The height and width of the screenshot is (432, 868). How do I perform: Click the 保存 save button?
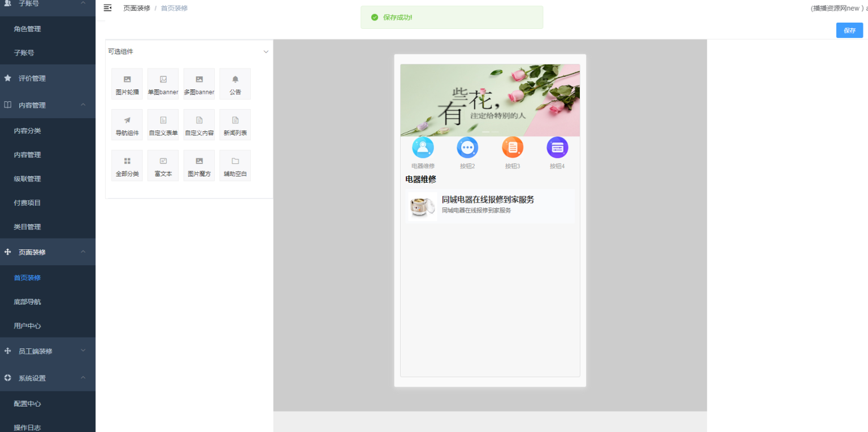(x=849, y=30)
